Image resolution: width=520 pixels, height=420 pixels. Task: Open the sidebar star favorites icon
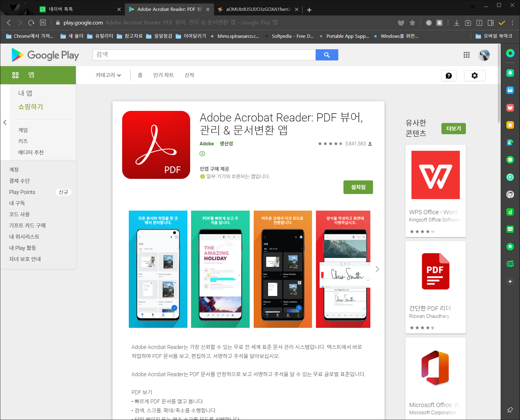pyautogui.click(x=510, y=125)
